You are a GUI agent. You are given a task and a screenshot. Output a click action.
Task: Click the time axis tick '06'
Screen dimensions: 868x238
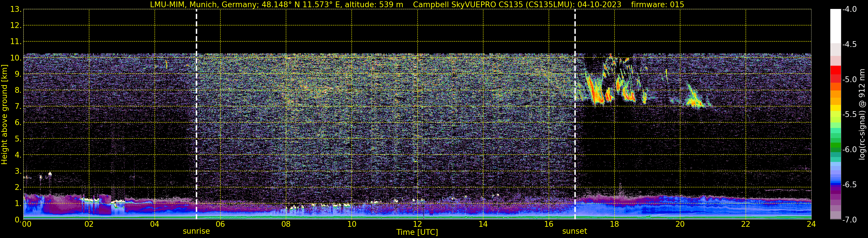point(220,224)
